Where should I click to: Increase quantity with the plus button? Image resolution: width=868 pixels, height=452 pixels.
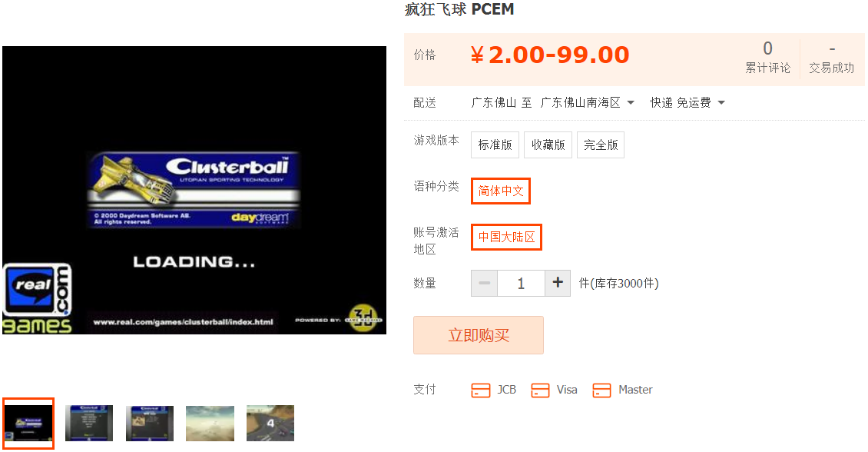pyautogui.click(x=558, y=283)
